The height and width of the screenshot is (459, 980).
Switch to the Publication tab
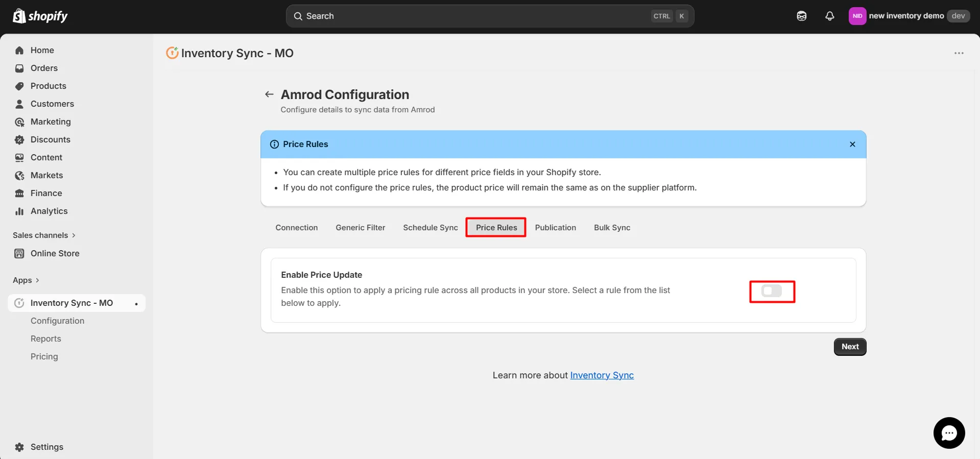(x=556, y=228)
